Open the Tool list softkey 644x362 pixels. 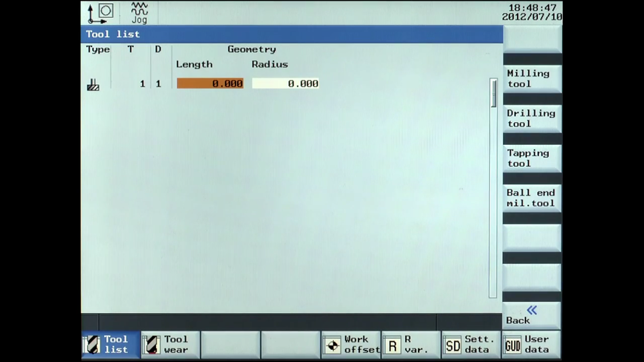pyautogui.click(x=111, y=345)
